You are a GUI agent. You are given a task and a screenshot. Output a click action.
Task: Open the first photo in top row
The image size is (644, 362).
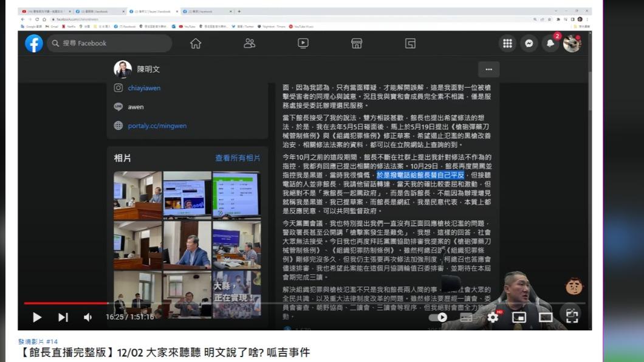point(137,196)
